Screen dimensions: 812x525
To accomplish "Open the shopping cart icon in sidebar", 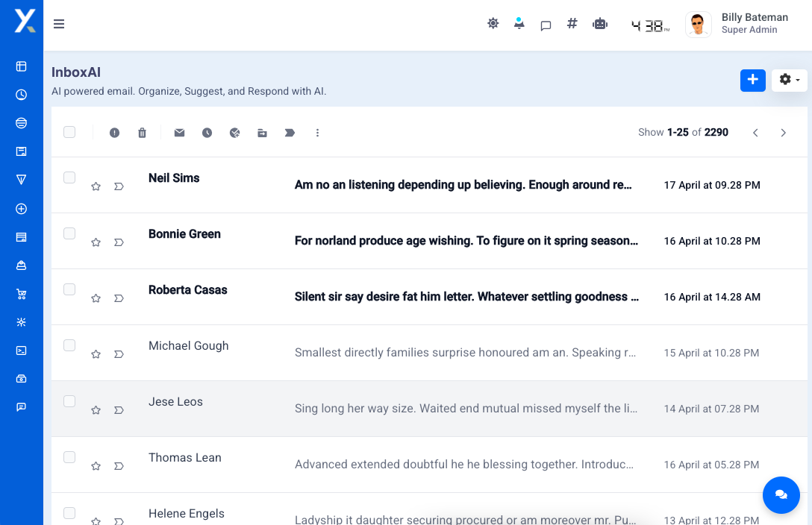I will click(x=21, y=295).
